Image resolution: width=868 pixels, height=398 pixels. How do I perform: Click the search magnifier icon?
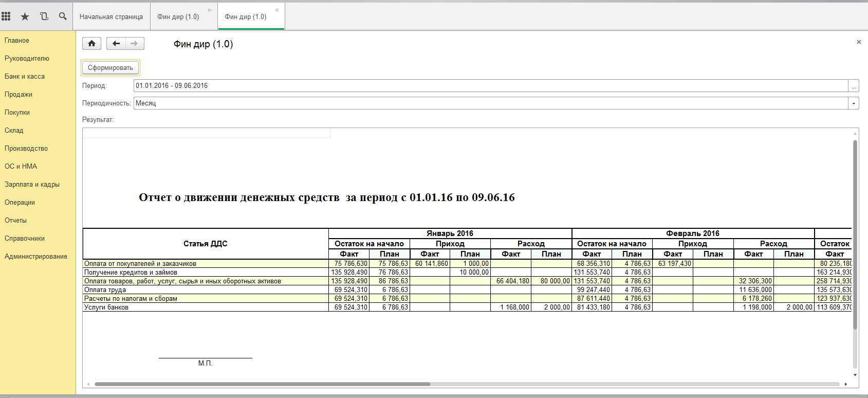point(63,16)
